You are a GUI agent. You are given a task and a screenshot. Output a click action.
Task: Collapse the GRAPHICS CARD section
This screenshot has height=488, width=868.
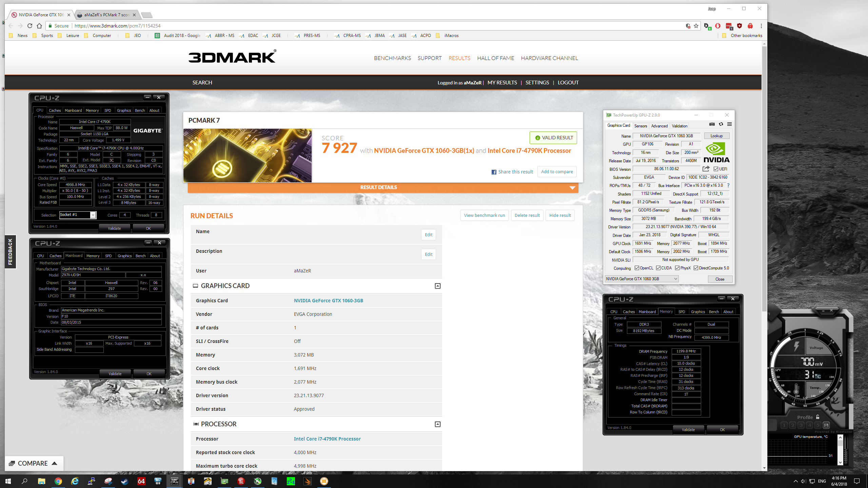[x=438, y=286]
